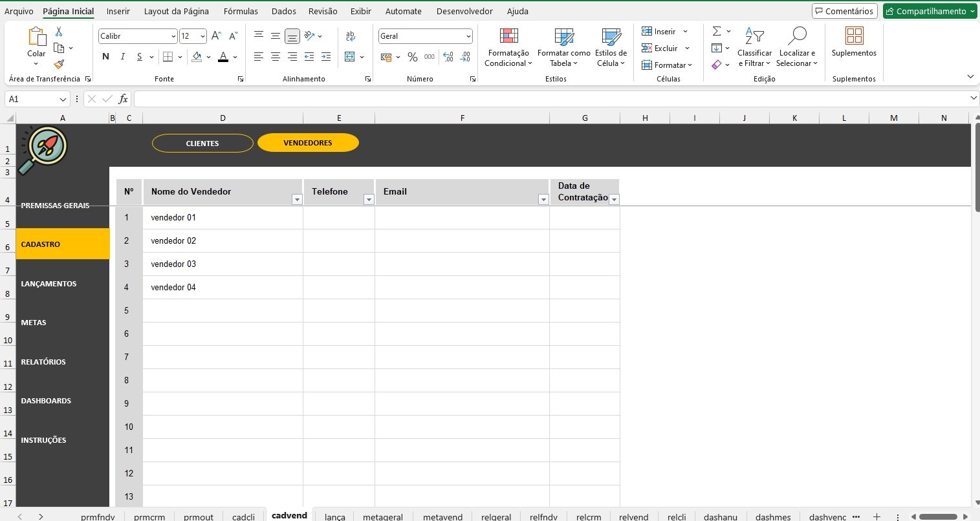Screen dimensions: 980x521
Task: Open the Dados ribbon tab
Action: click(284, 11)
